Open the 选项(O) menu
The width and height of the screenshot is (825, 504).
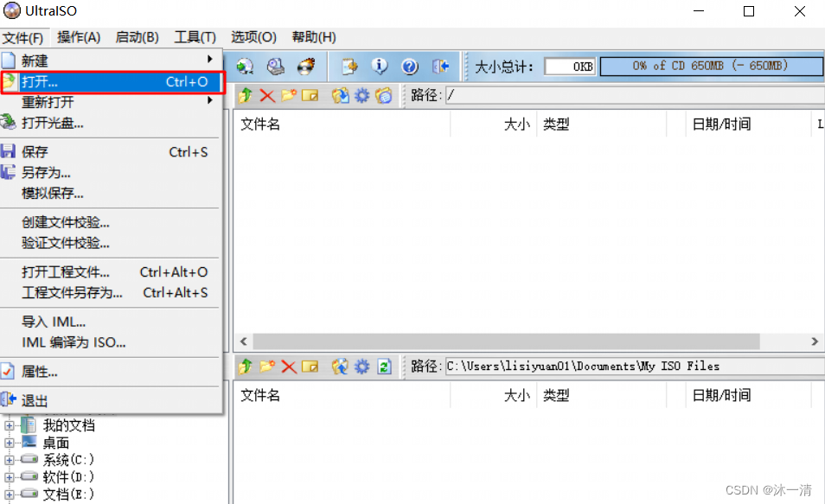253,37
